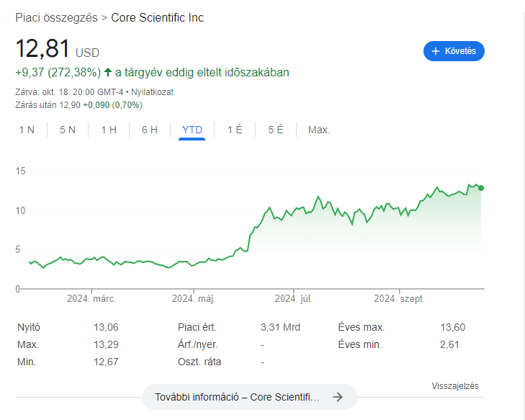Choose the 1 É yearly tab
This screenshot has height=420, width=525.
click(x=235, y=130)
